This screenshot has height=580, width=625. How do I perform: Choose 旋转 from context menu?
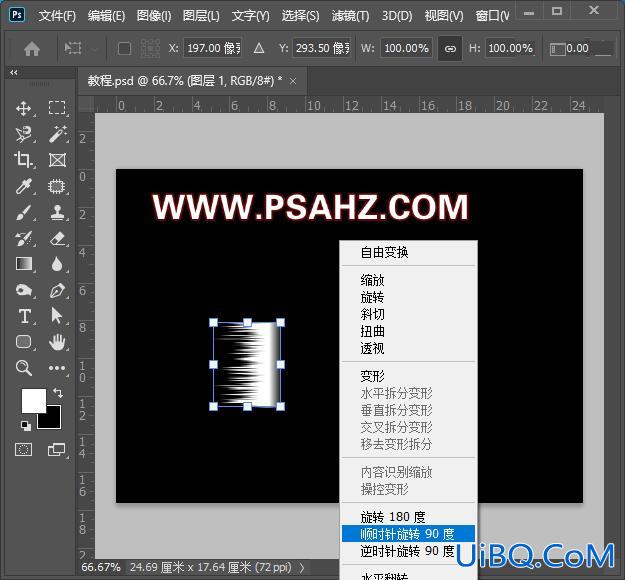(409, 297)
